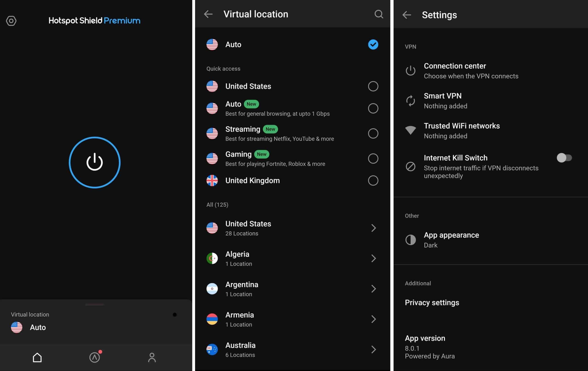The image size is (588, 371).
Task: Open Connection center settings
Action: [x=491, y=71]
